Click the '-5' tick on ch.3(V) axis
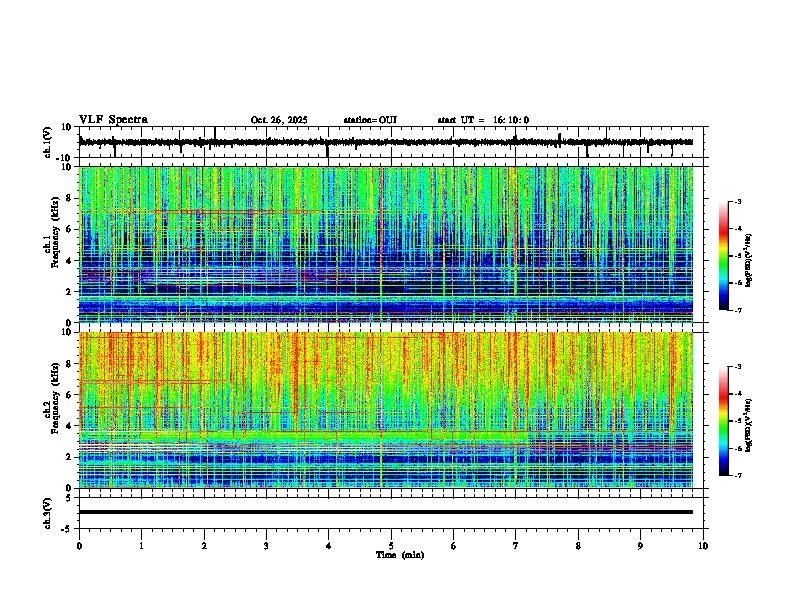The height and width of the screenshot is (612, 792). (x=67, y=529)
